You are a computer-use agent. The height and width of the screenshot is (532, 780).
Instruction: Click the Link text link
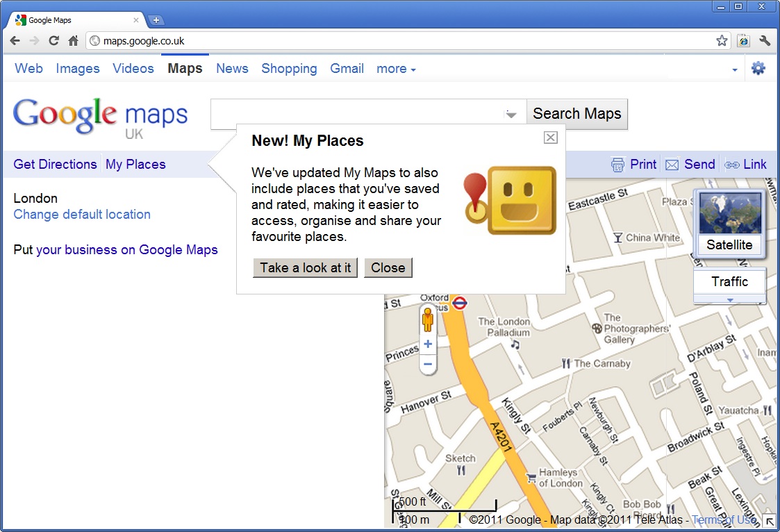[754, 164]
